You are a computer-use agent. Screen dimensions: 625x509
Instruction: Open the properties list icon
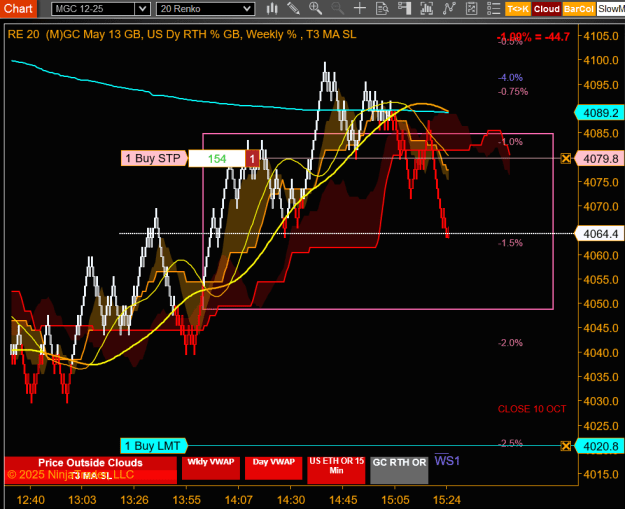click(x=493, y=8)
